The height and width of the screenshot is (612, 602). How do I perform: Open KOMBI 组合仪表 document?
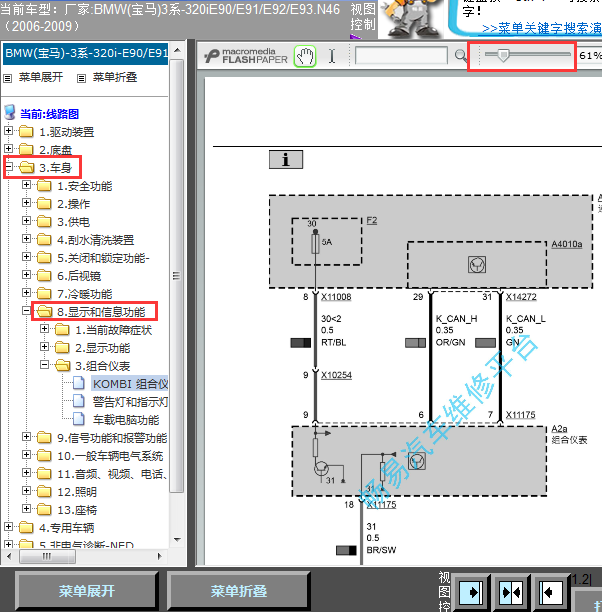[x=130, y=384]
